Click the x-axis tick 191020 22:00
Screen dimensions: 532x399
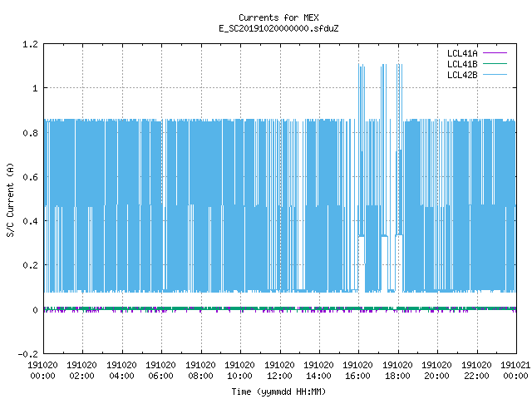tap(477, 371)
